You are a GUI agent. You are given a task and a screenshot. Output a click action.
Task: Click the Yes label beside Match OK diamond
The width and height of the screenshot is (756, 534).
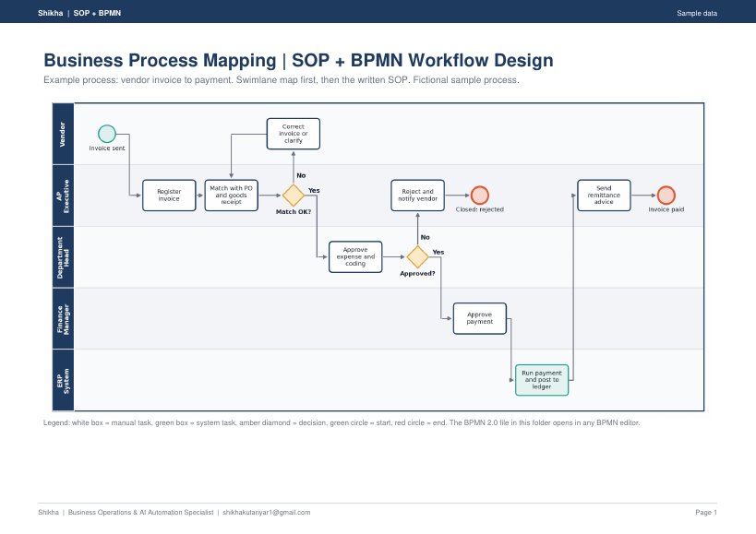[x=314, y=191]
